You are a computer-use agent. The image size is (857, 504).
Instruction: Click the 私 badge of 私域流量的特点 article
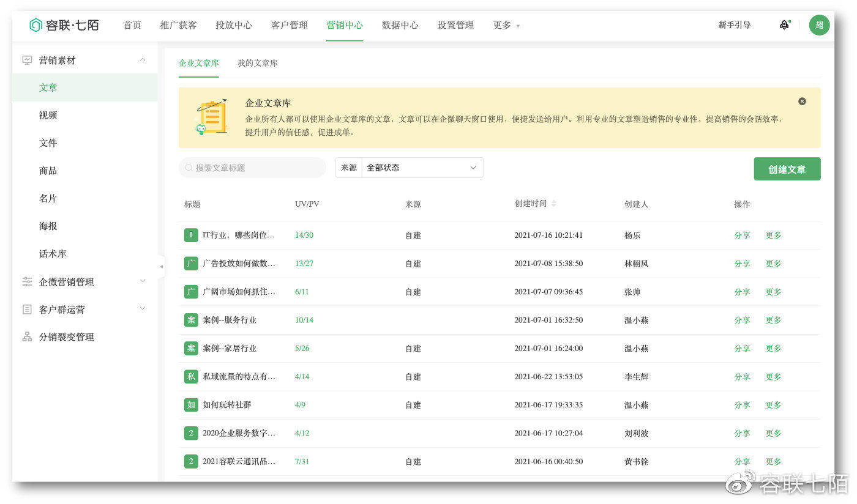(x=191, y=376)
